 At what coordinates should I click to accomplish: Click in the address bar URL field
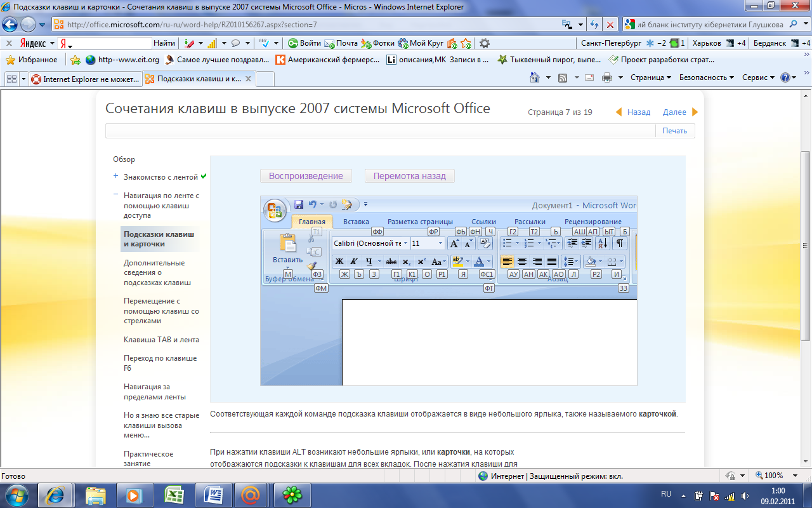tap(304, 25)
